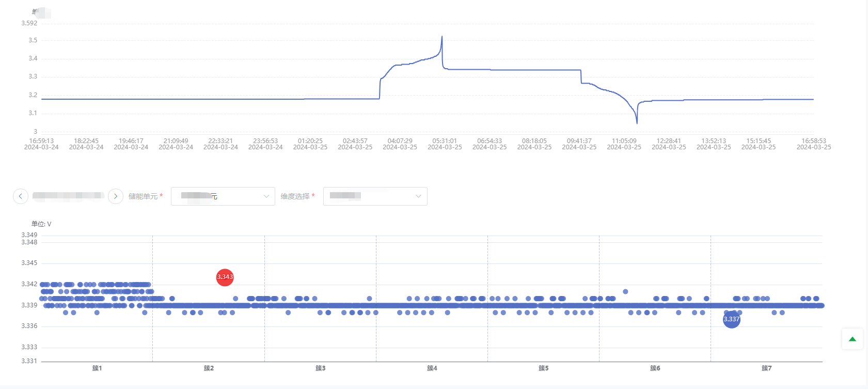Click the 簇4 category label
The width and height of the screenshot is (868, 389).
pyautogui.click(x=432, y=368)
